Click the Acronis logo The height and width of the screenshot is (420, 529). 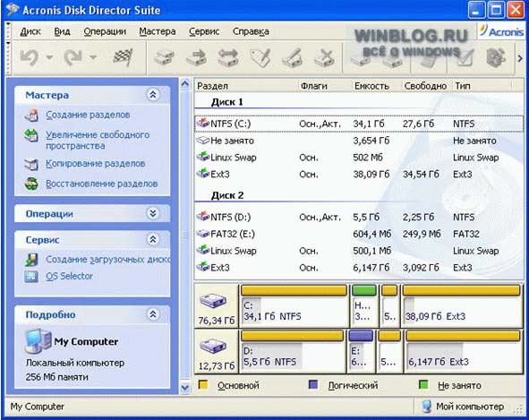[501, 31]
